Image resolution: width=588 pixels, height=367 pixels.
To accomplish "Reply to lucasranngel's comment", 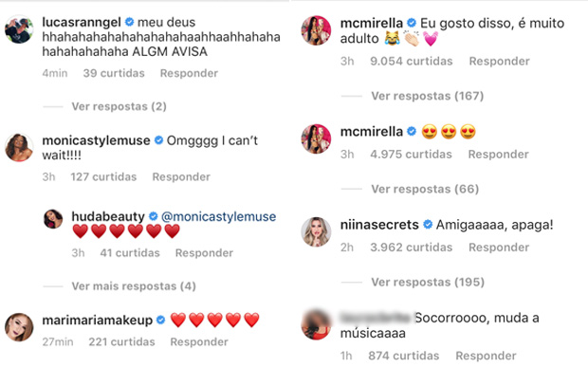I will coord(189,73).
